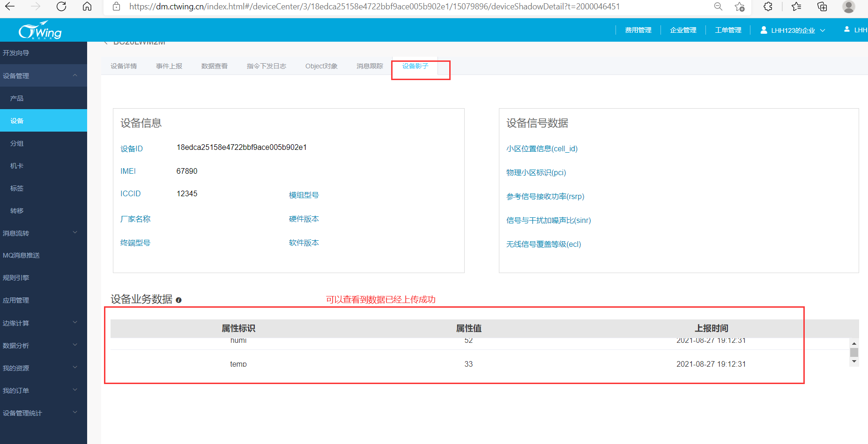This screenshot has height=444, width=868.
Task: Click the temp attribute row cell
Action: [238, 364]
